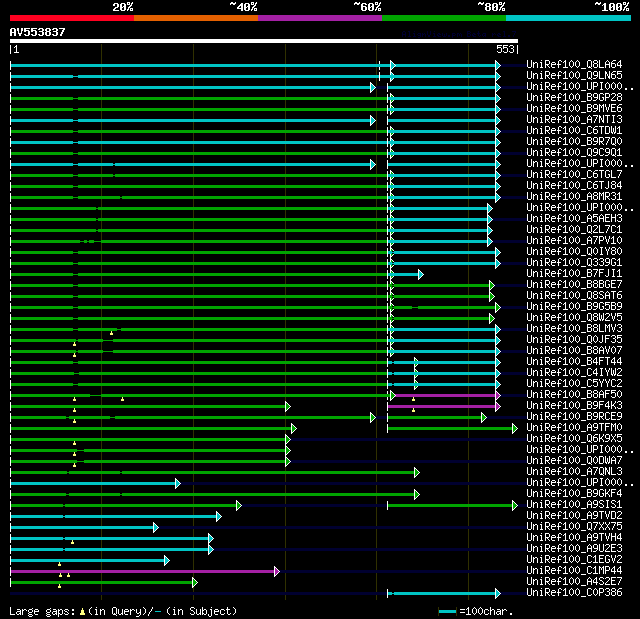Viewport: 640px width, 619px height.
Task: Select the UniRef100_B7FJI1 label
Action: (574, 274)
